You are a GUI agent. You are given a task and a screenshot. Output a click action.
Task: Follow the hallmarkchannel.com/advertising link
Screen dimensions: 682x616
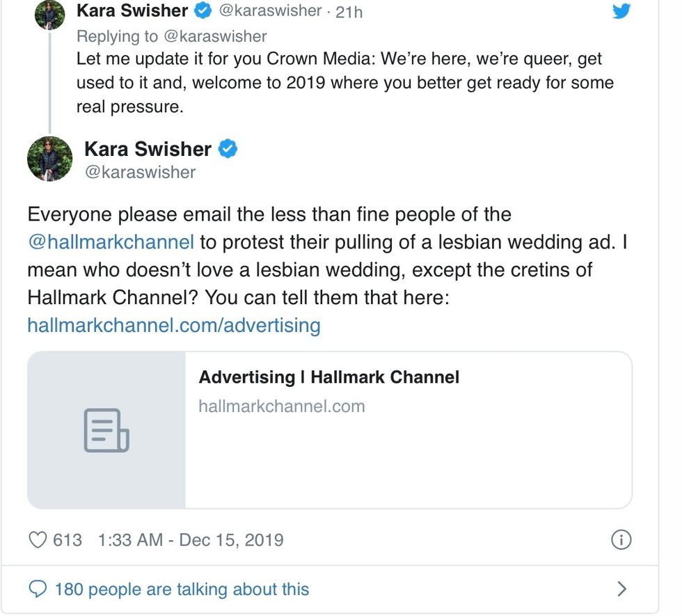(174, 325)
